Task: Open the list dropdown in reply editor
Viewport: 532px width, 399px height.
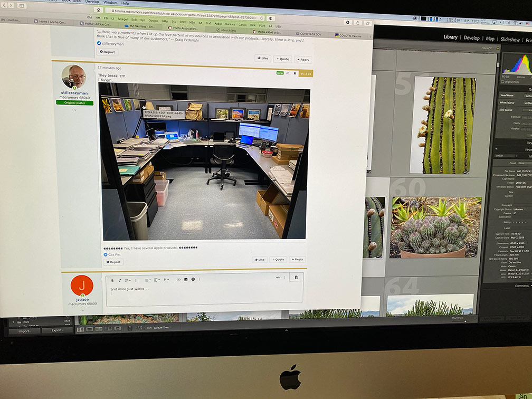Action: pos(148,280)
